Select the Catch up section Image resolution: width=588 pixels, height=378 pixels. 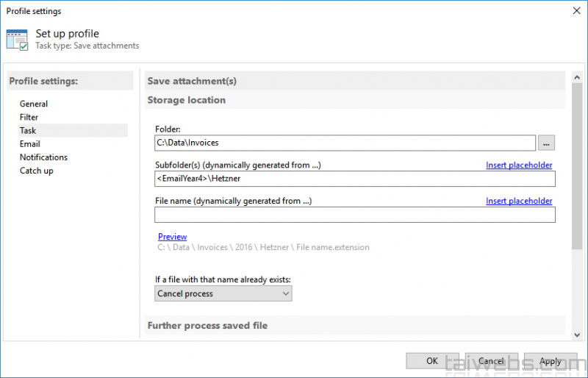(36, 171)
